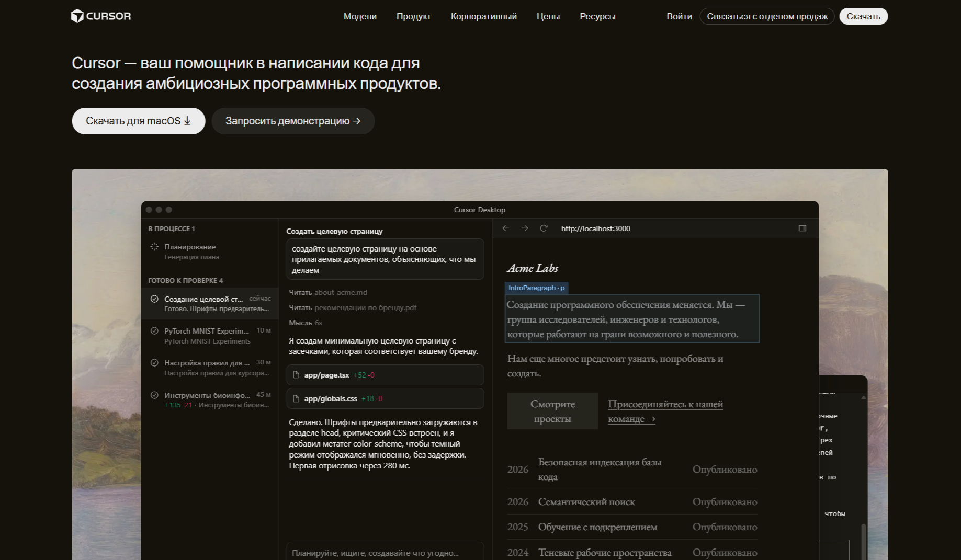Click the Планируйте, ищите, создавайте input
The width and height of the screenshot is (961, 560).
coord(385,552)
